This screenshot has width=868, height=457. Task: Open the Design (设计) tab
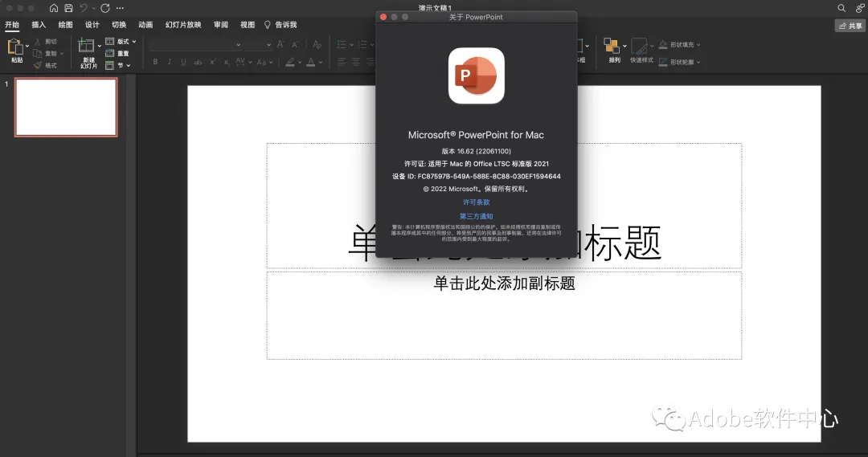pyautogui.click(x=92, y=25)
